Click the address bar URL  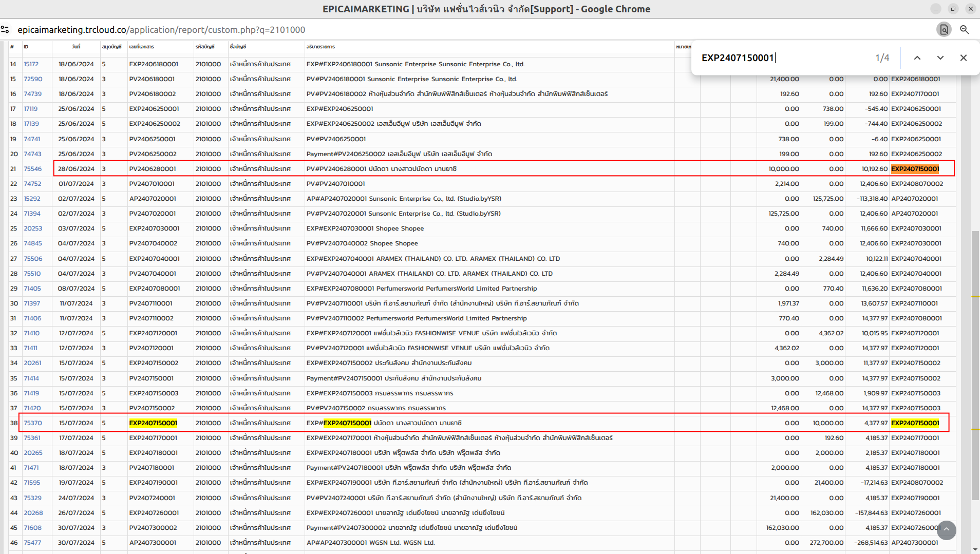161,30
